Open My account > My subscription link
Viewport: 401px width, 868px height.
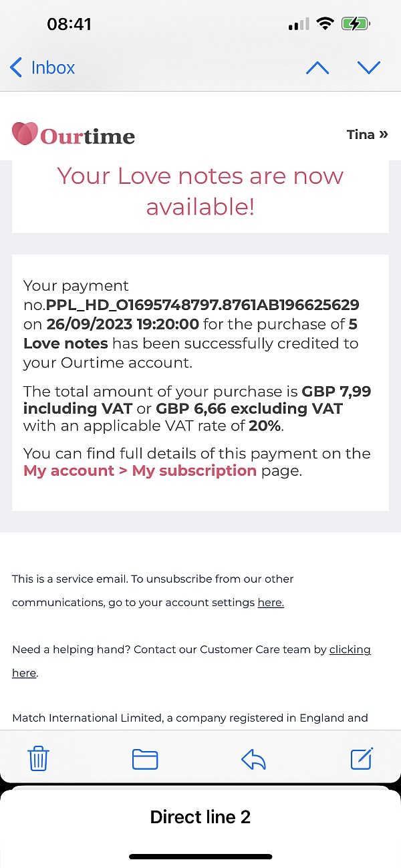[140, 470]
